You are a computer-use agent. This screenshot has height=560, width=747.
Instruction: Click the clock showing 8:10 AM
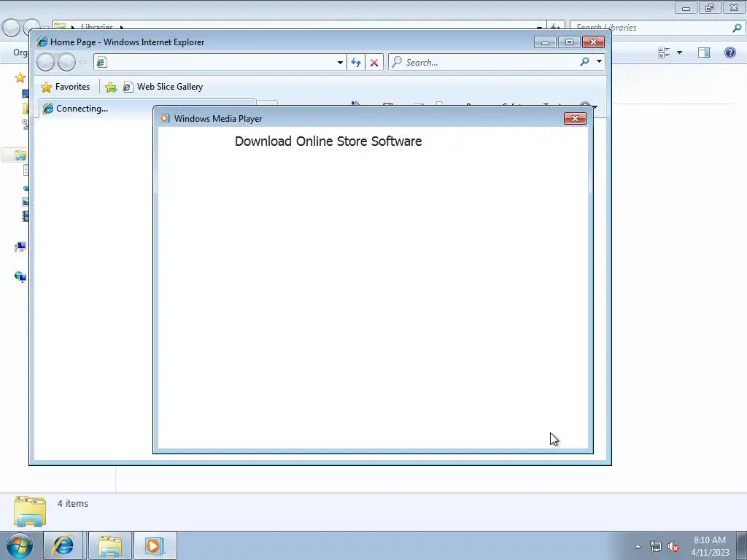710,545
